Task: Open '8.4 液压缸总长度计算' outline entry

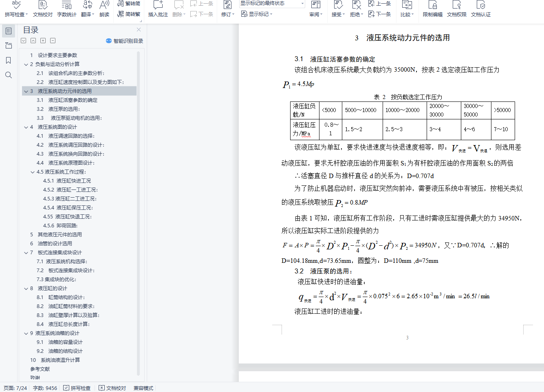Action: pos(63,324)
